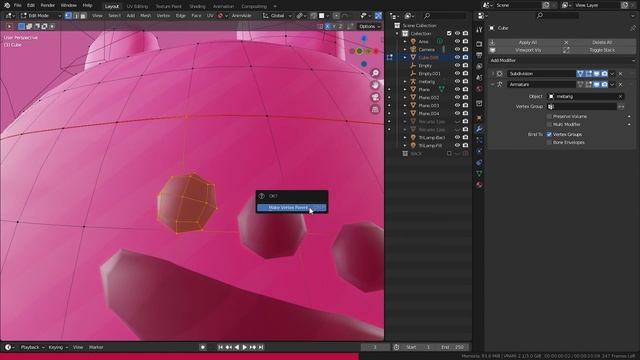Remove the Armature modifier with X
Image resolution: width=640 pixels, height=360 pixels.
point(620,84)
